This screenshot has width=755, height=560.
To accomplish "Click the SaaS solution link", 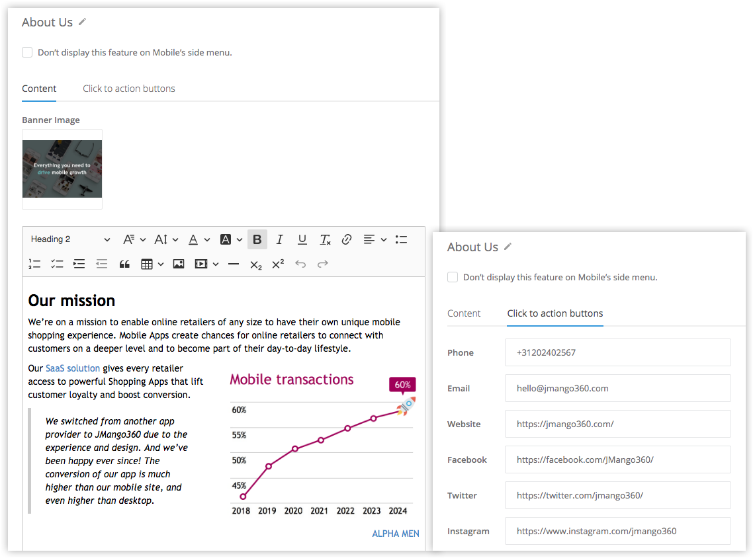I will pyautogui.click(x=73, y=368).
